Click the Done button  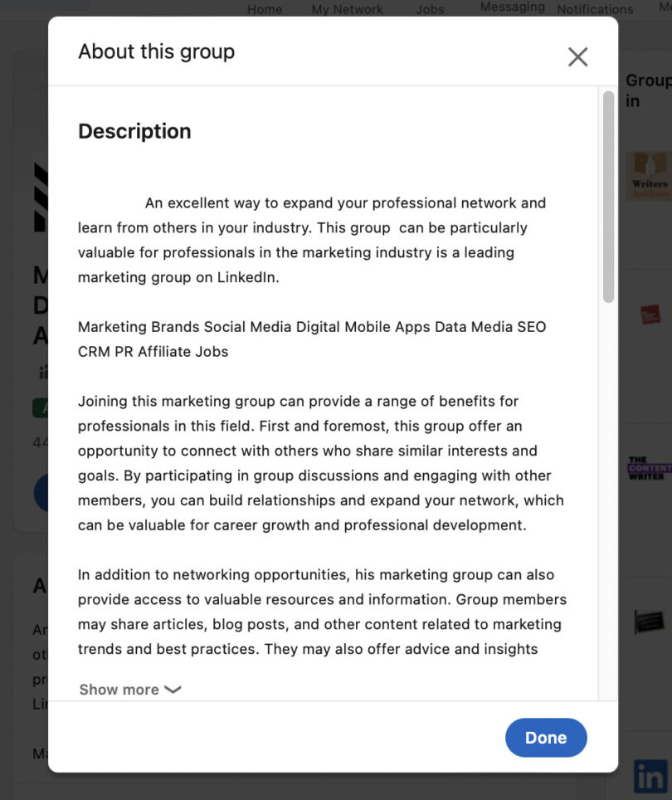(546, 737)
